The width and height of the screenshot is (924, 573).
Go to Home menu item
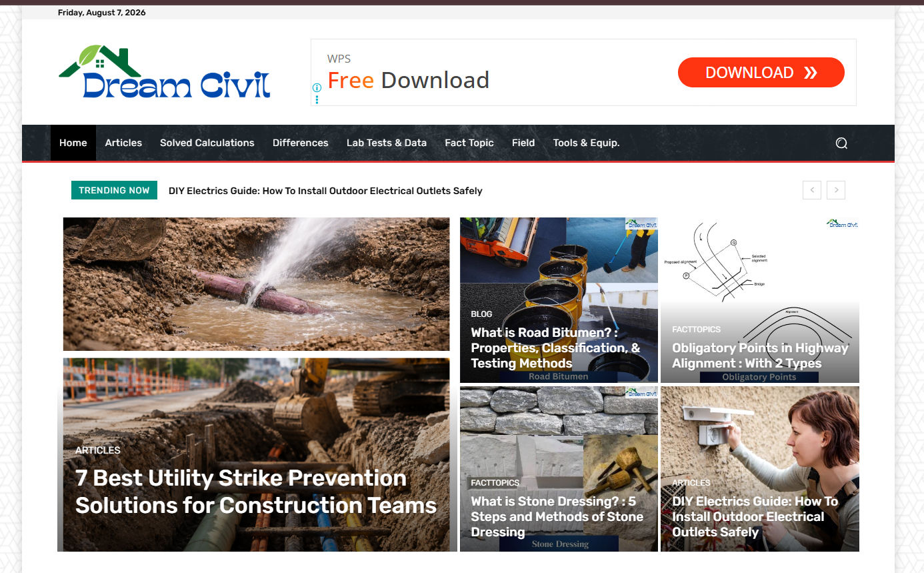pos(73,143)
